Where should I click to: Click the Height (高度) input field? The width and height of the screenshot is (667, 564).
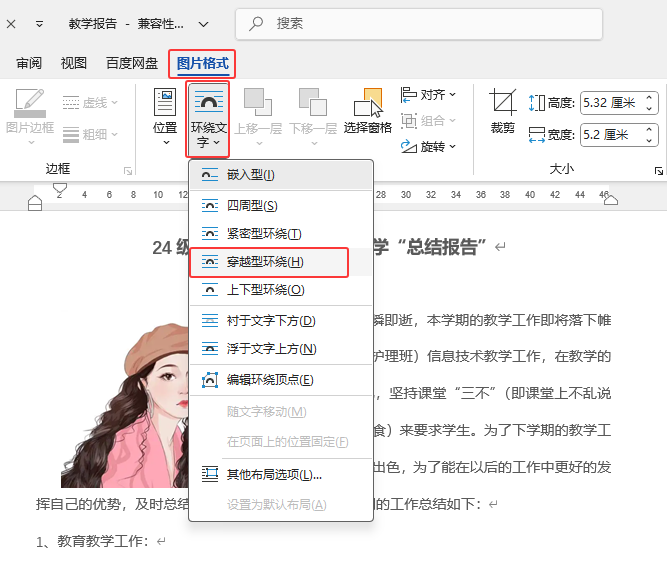click(611, 103)
